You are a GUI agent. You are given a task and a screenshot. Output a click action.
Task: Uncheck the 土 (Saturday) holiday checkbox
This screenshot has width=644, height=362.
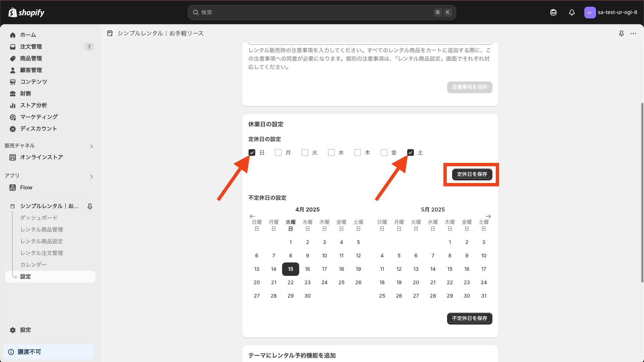tap(411, 153)
